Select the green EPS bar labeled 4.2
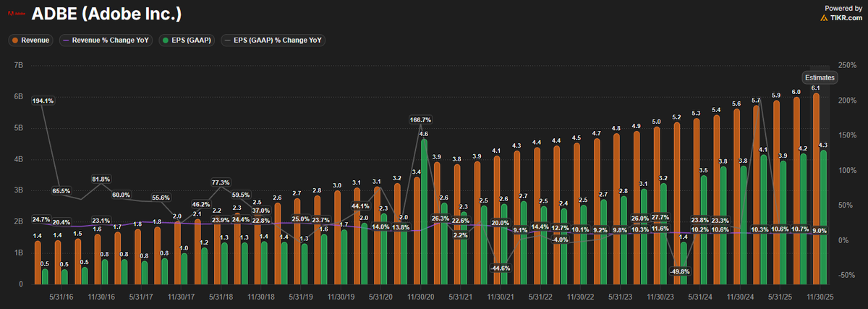Screen dimensions: 868x309 (804, 219)
